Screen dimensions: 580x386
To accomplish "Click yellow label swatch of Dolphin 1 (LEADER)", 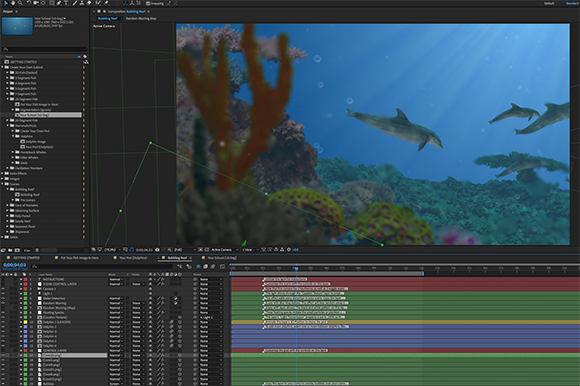I will click(26, 322).
